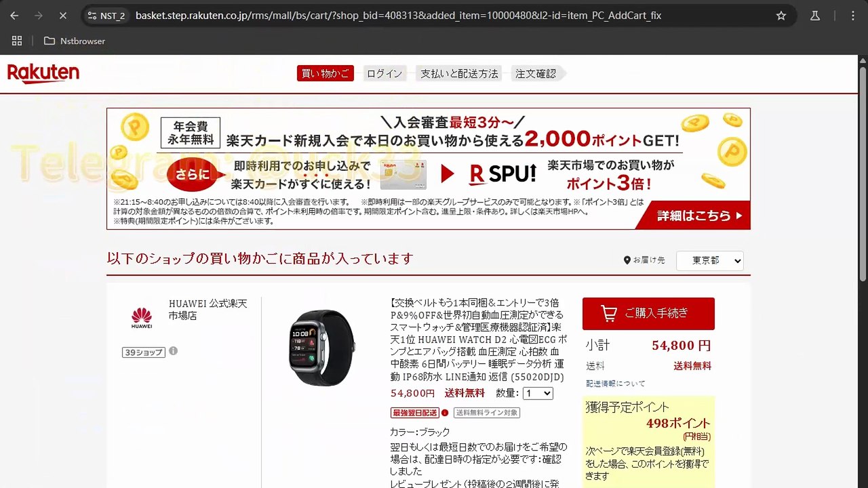868x488 pixels.
Task: Open Nstbrowser bookmark folder
Action: click(75, 41)
